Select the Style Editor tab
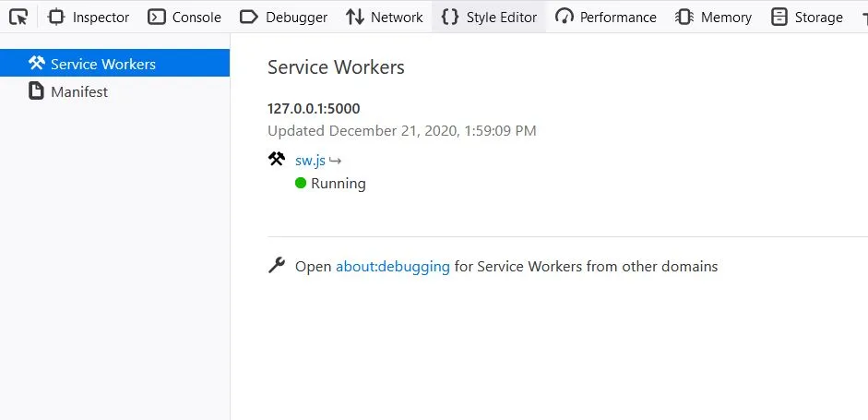 pyautogui.click(x=489, y=17)
